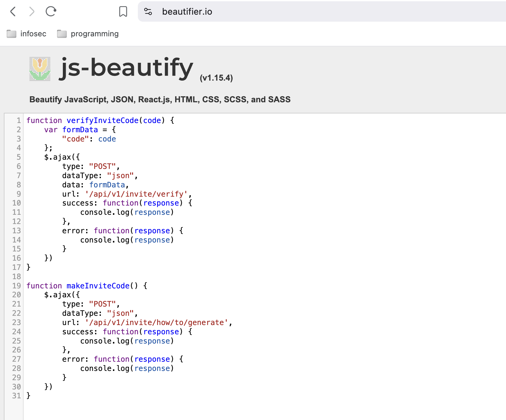Open the infosec bookmarks folder
Screen dimensions: 506x420
pyautogui.click(x=26, y=34)
